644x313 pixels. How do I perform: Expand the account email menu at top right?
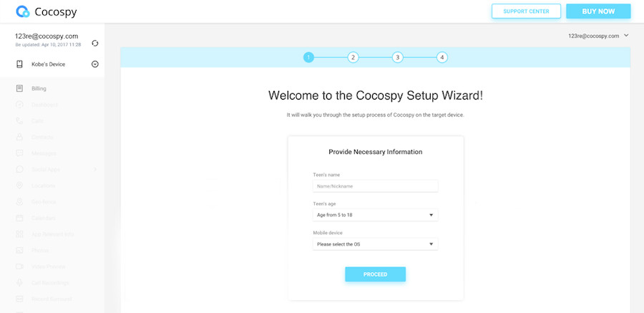[626, 36]
